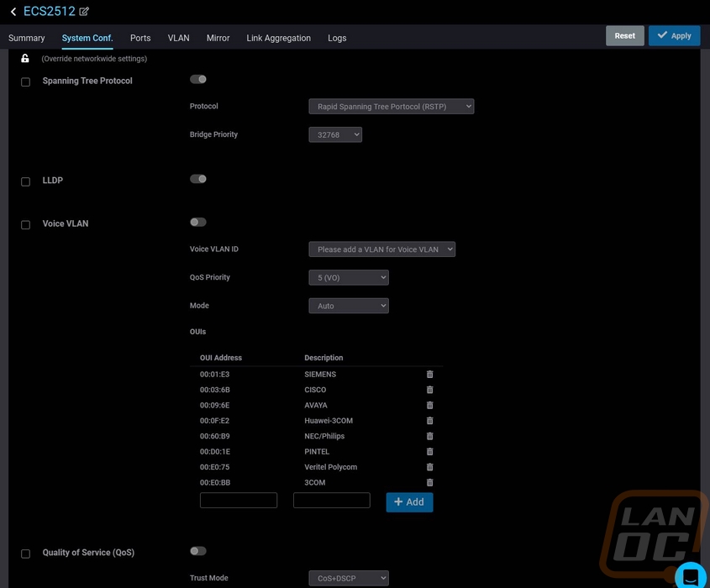Toggle the LLDP switch
This screenshot has width=710, height=588.
point(198,179)
